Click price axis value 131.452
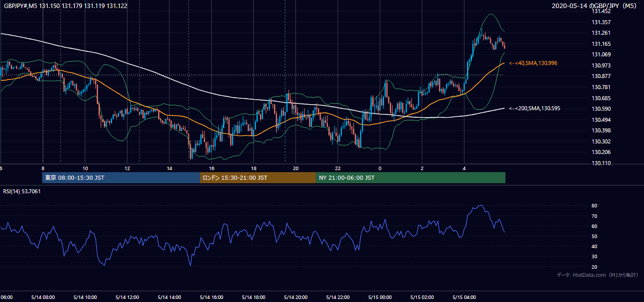 pyautogui.click(x=601, y=11)
